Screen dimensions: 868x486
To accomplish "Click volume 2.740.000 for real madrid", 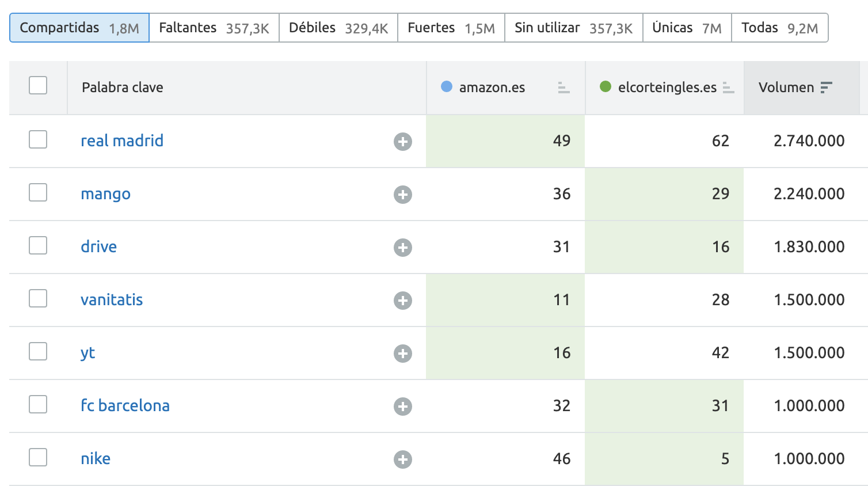I will pyautogui.click(x=809, y=141).
